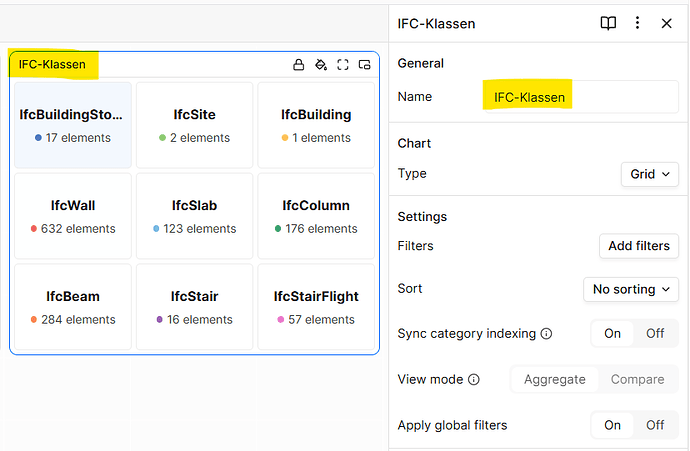Show info about Sync category indexing
The height and width of the screenshot is (451, 690).
546,334
